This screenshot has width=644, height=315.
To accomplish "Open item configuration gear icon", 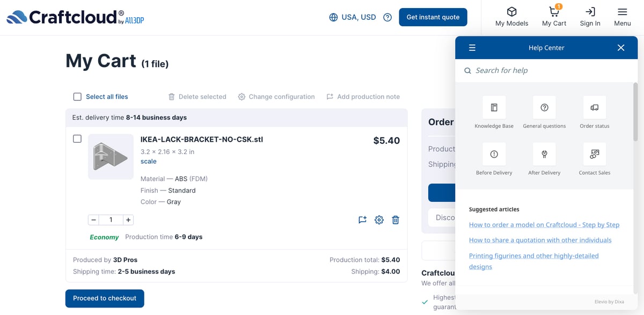I will coord(379,219).
